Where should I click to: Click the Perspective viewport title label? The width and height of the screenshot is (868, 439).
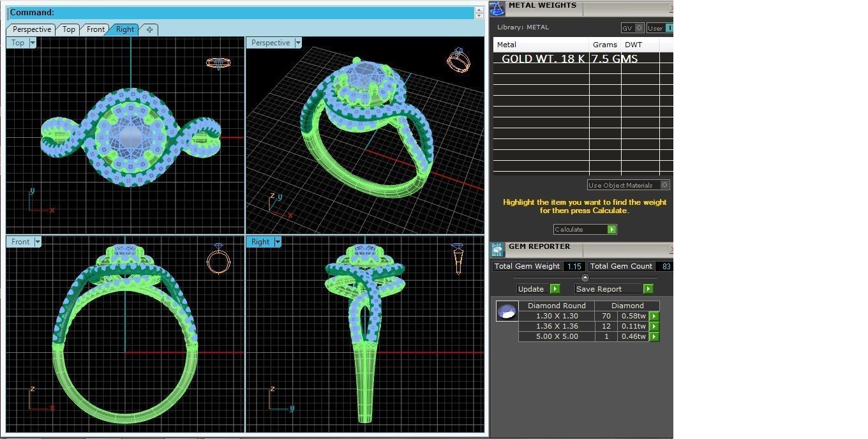[271, 43]
